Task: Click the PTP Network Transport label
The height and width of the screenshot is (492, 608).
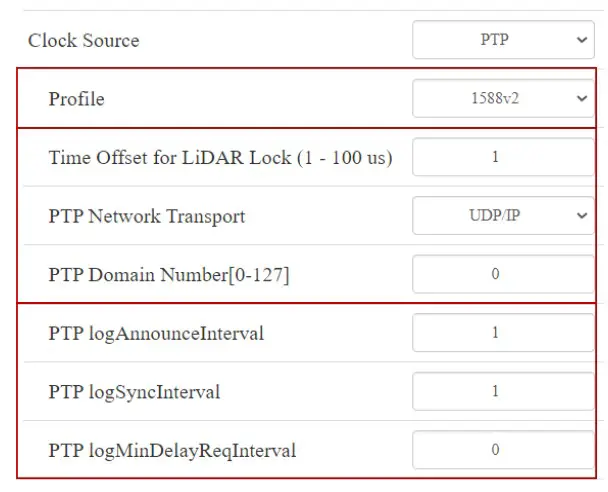Action: (146, 216)
